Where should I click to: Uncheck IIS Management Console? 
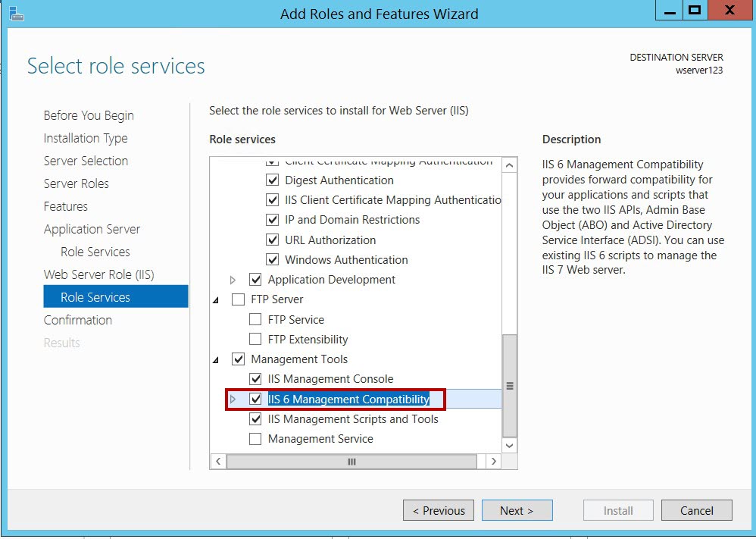tap(255, 379)
